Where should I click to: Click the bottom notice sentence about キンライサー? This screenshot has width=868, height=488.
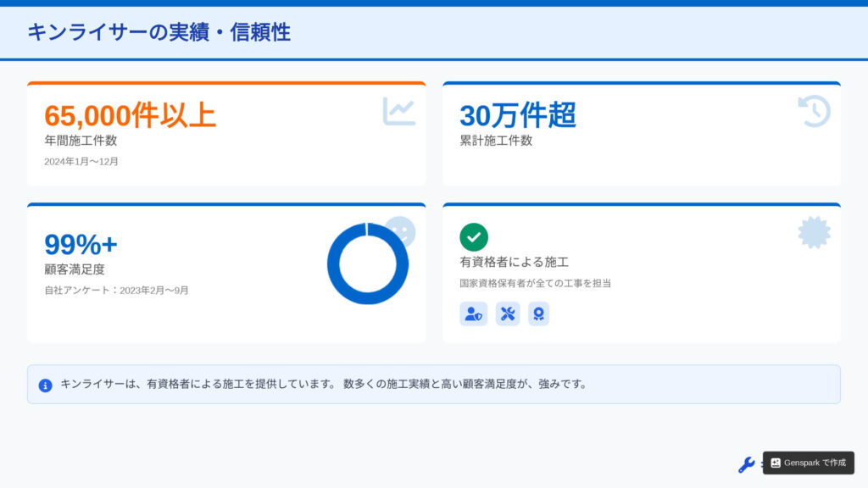pos(325,384)
